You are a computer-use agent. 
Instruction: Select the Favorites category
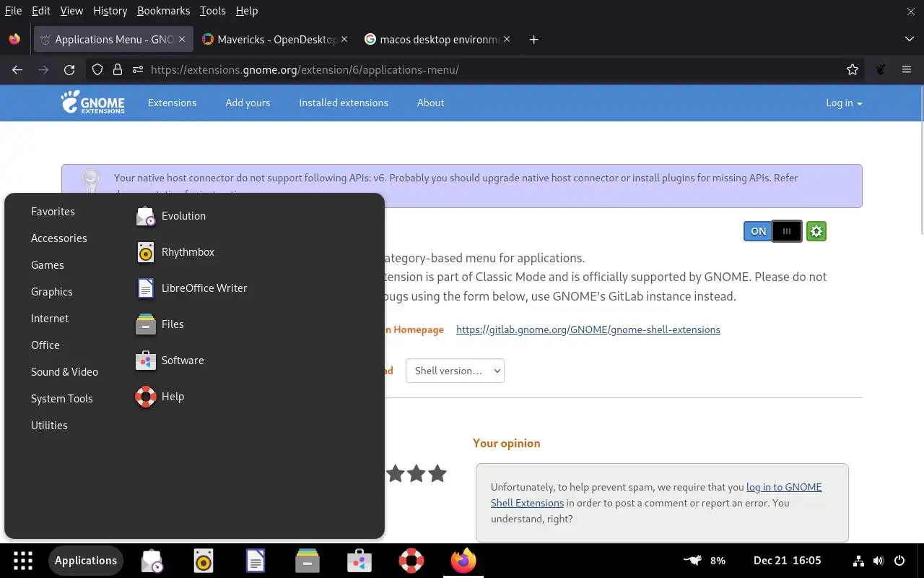(x=53, y=212)
